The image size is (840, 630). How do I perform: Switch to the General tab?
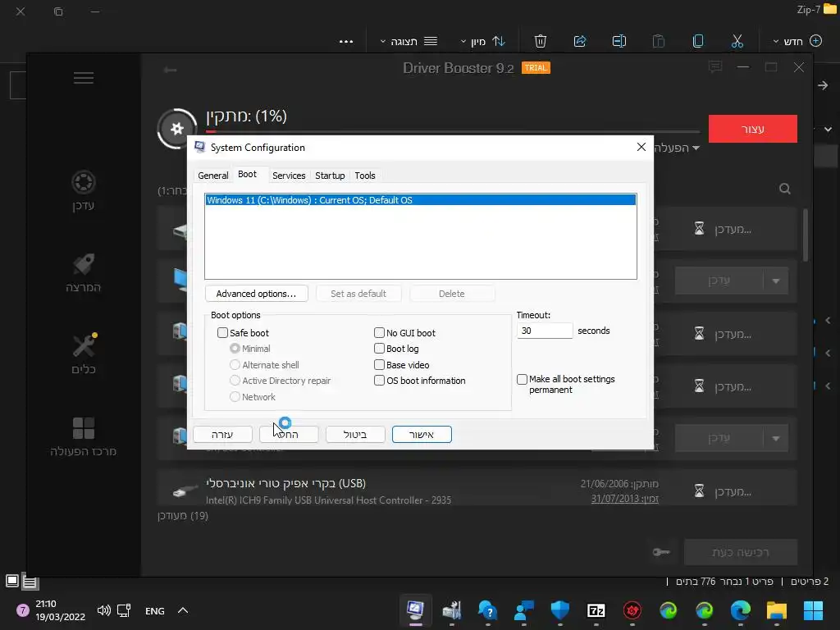212,176
